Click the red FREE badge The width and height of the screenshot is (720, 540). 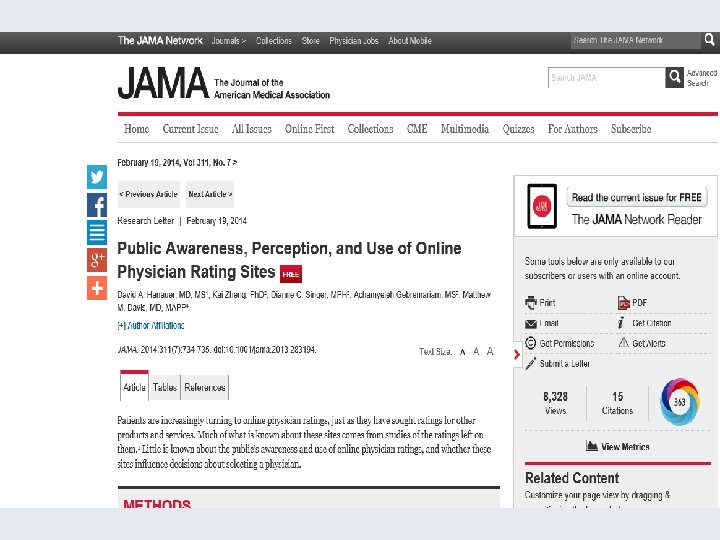(291, 274)
